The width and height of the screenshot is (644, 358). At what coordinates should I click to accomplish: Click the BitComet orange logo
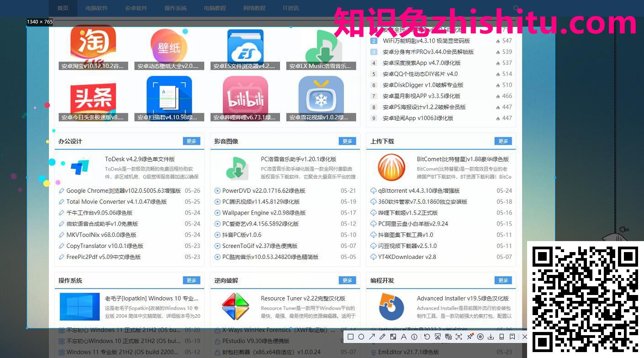click(391, 168)
